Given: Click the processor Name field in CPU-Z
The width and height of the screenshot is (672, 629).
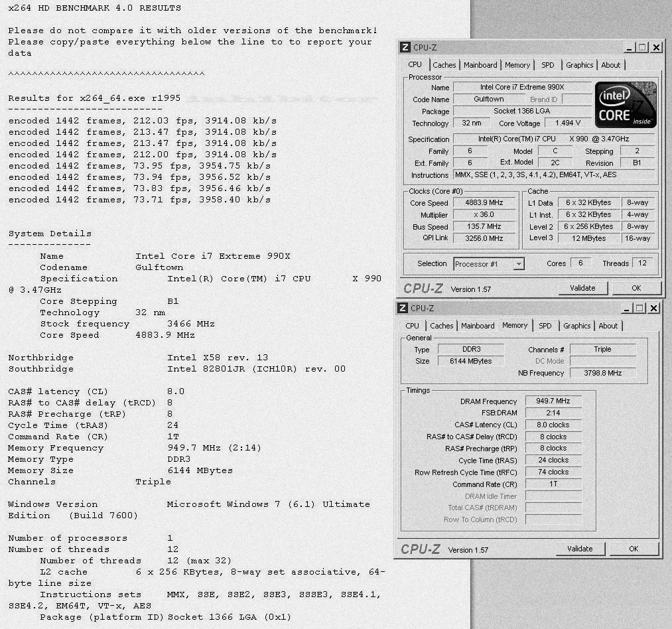Looking at the screenshot, I should tap(522, 87).
